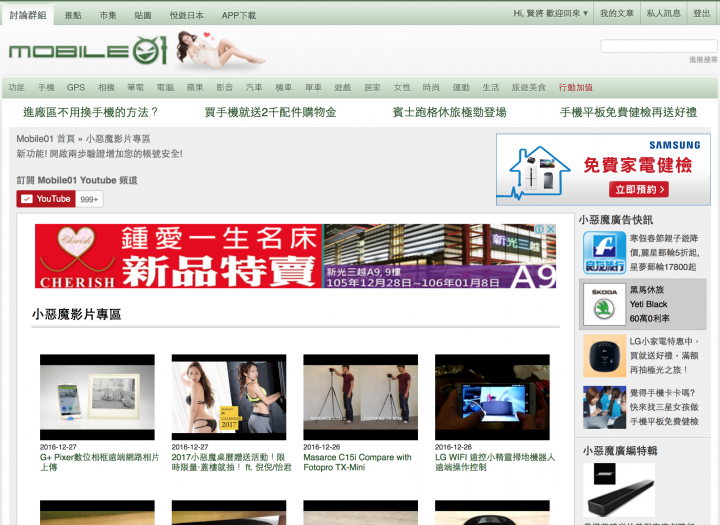
Task: Open 覺得手機卡卡嗎 ad text
Action: coord(664,407)
